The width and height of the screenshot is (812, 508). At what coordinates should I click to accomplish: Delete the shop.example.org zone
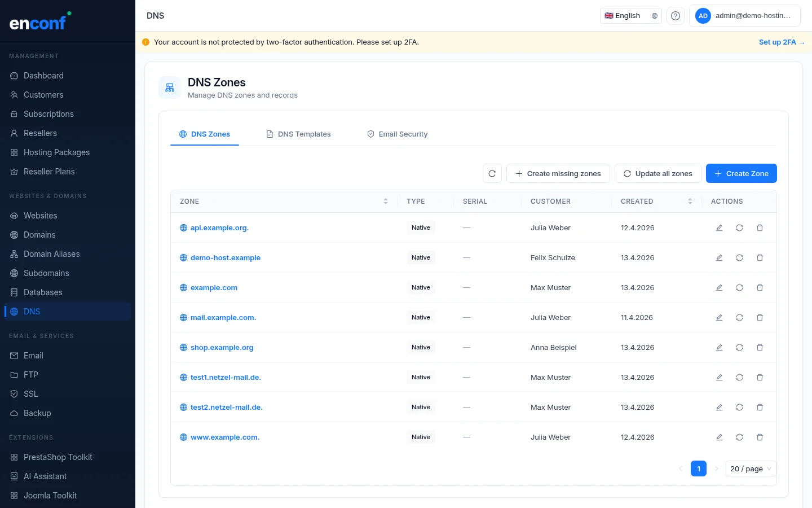click(760, 347)
